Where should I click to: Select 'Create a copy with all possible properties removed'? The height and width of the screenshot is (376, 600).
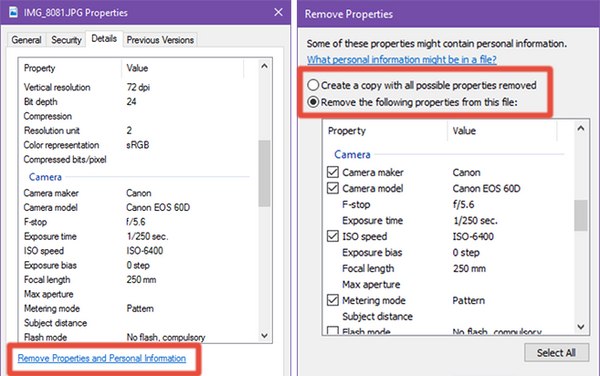(x=422, y=85)
